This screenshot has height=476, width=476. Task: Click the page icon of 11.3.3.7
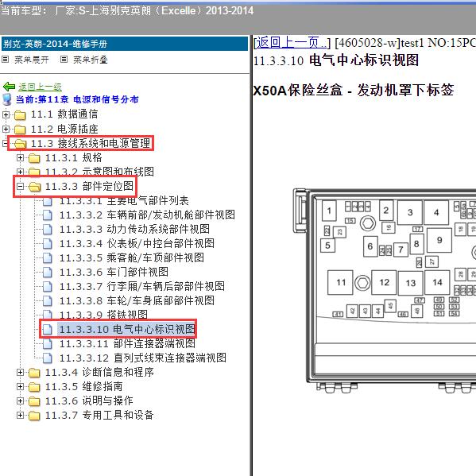coord(48,287)
